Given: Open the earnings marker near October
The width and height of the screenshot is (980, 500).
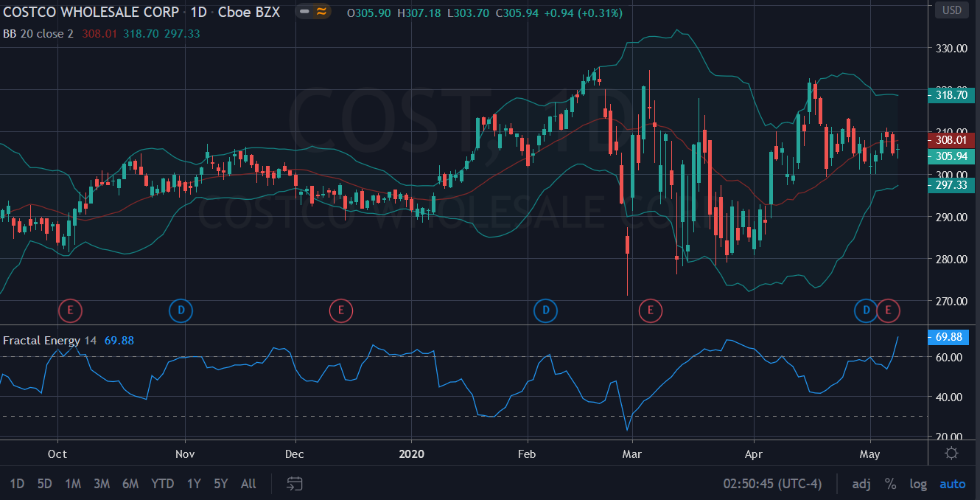Looking at the screenshot, I should tap(70, 310).
